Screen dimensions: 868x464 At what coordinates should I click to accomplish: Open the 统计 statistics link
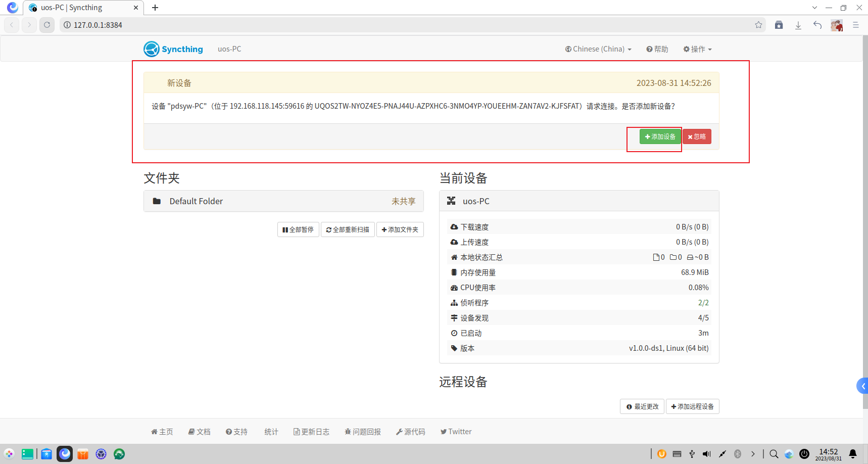point(271,432)
